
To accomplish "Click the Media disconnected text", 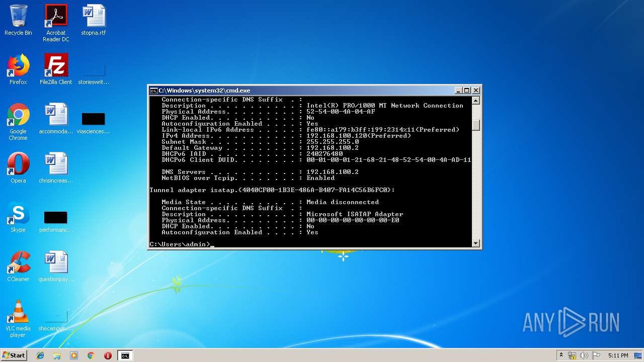I will (343, 202).
